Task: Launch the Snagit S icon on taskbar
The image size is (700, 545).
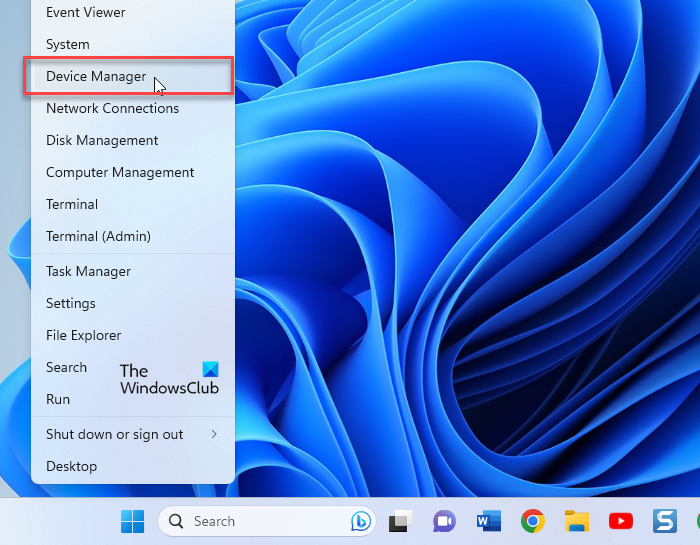Action: click(x=665, y=521)
